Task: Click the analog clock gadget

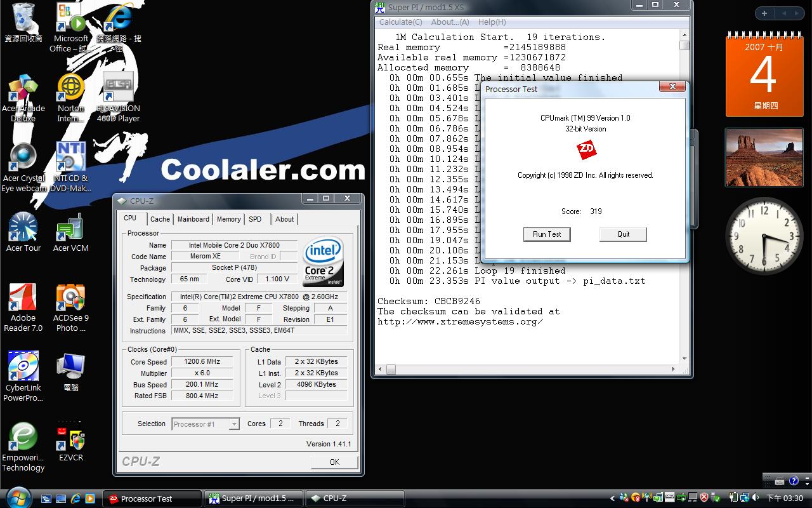Action: click(x=764, y=236)
